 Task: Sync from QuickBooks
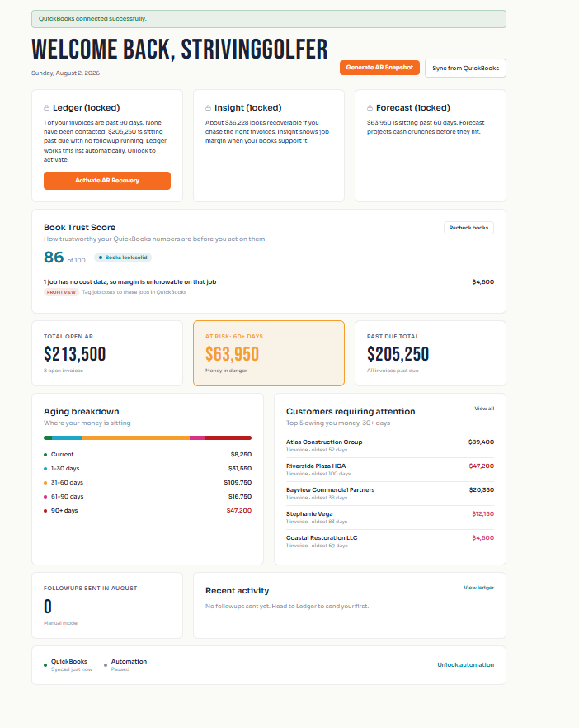pyautogui.click(x=465, y=68)
